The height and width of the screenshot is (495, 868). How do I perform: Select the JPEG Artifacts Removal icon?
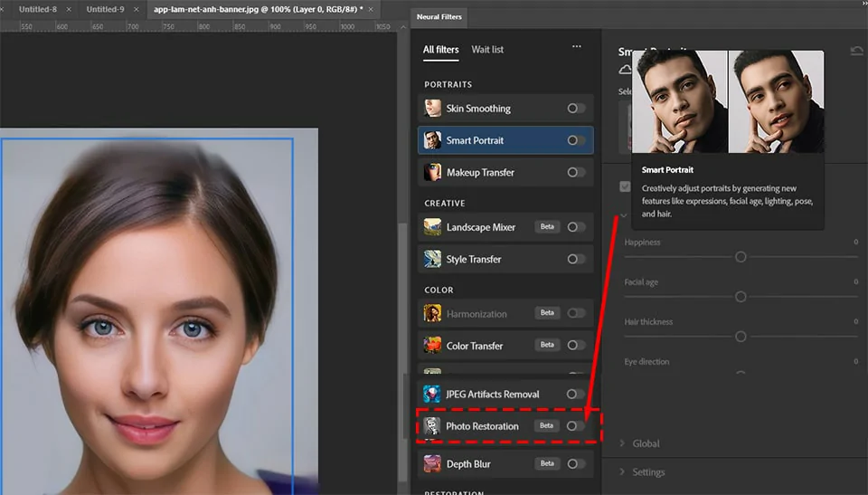(x=433, y=394)
